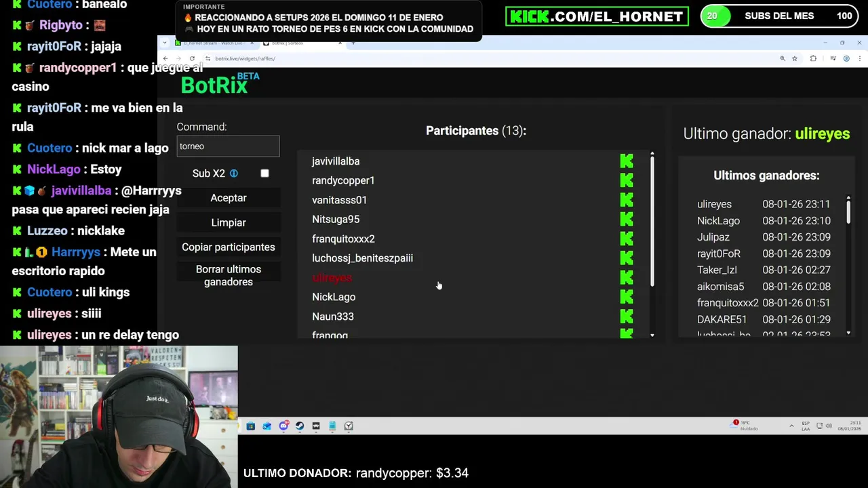Click aikomisa5 in the winners list
This screenshot has height=488, width=868.
point(720,287)
